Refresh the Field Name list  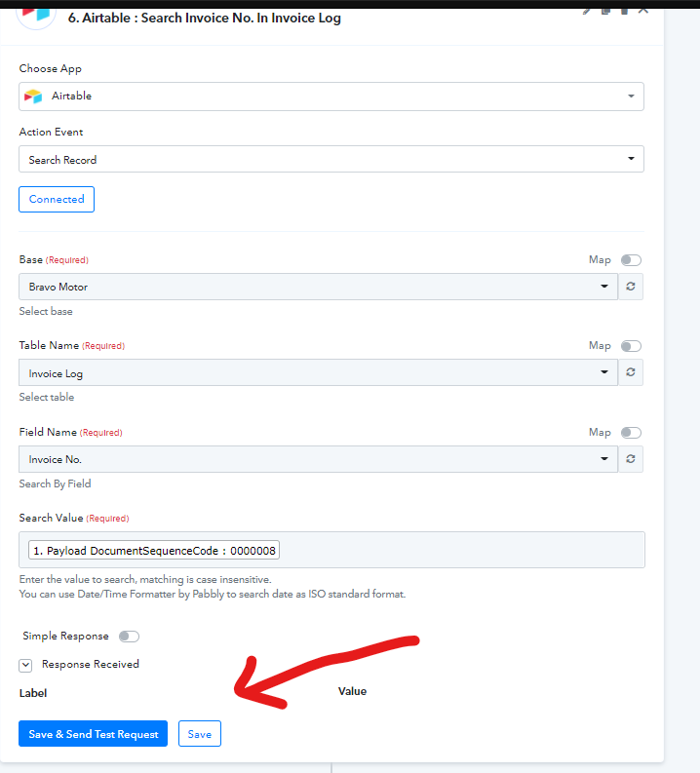click(x=631, y=459)
